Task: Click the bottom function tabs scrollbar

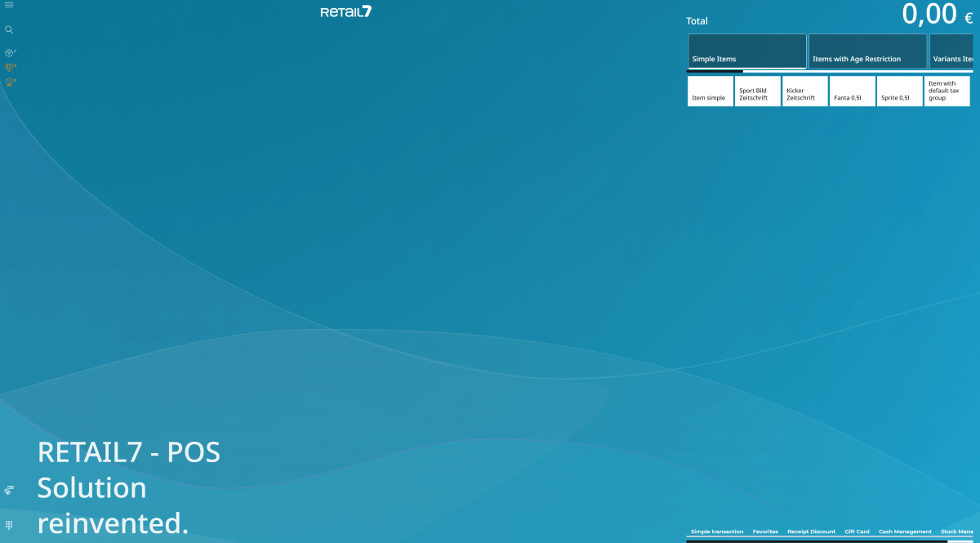Action: coord(817,540)
